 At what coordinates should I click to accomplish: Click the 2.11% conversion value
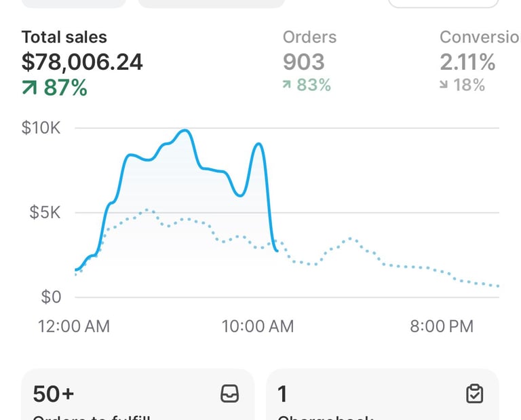pos(467,62)
